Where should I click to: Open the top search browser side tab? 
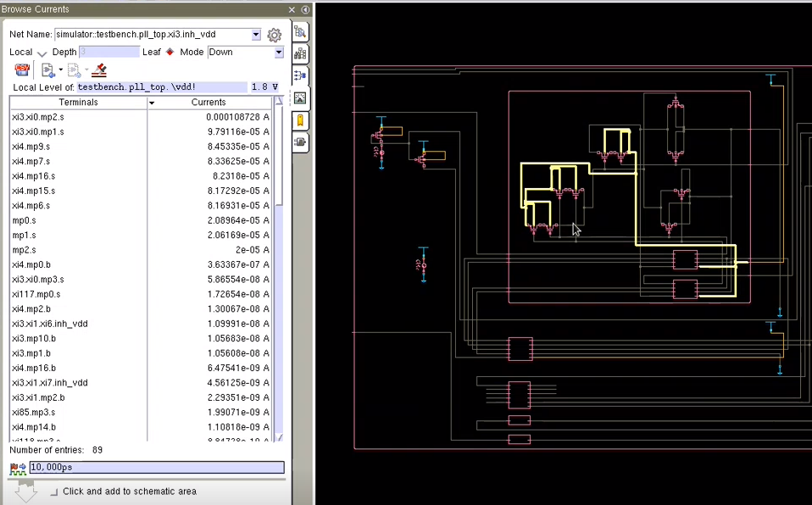point(300,32)
